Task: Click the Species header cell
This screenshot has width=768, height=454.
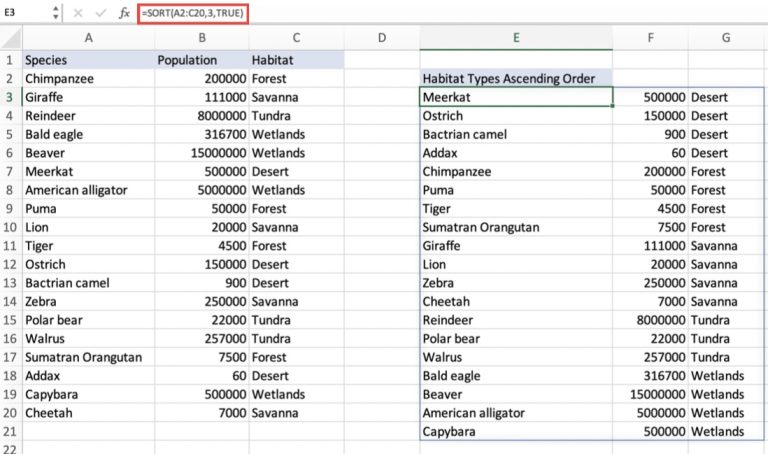Action: [x=87, y=60]
